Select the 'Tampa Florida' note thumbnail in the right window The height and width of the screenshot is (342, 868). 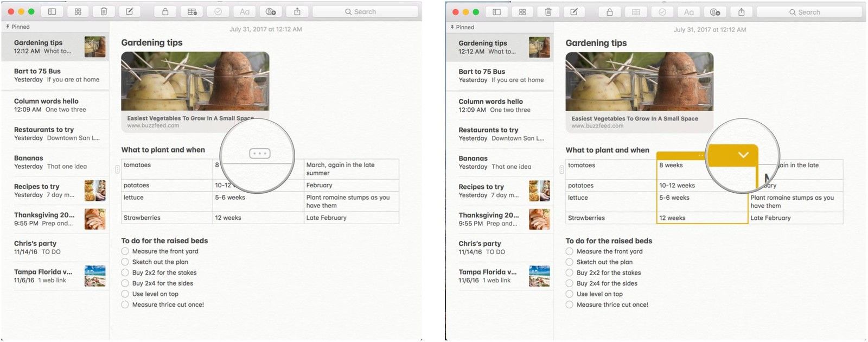(x=539, y=276)
